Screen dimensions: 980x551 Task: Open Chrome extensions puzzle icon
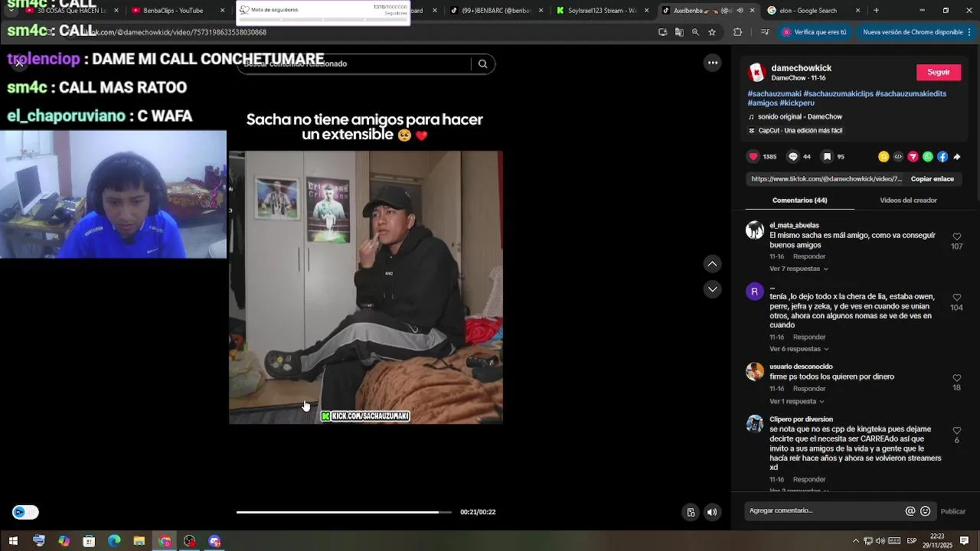tap(737, 32)
